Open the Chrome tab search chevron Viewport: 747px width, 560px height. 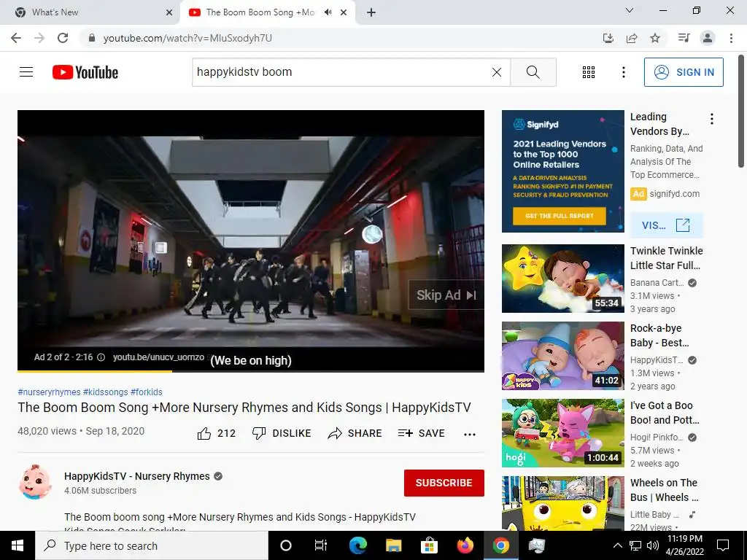(630, 10)
